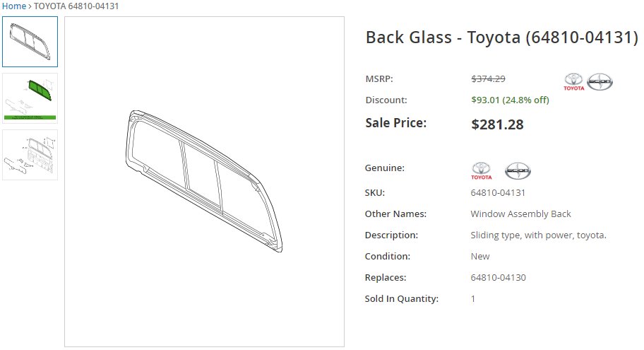Select the first back glass outline thumbnail
644x350 pixels.
pyautogui.click(x=30, y=42)
